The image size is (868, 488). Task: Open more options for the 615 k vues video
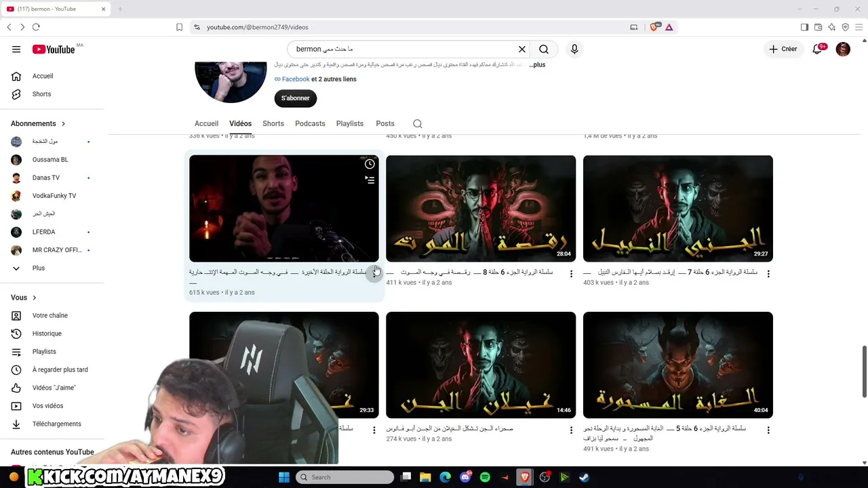click(374, 273)
